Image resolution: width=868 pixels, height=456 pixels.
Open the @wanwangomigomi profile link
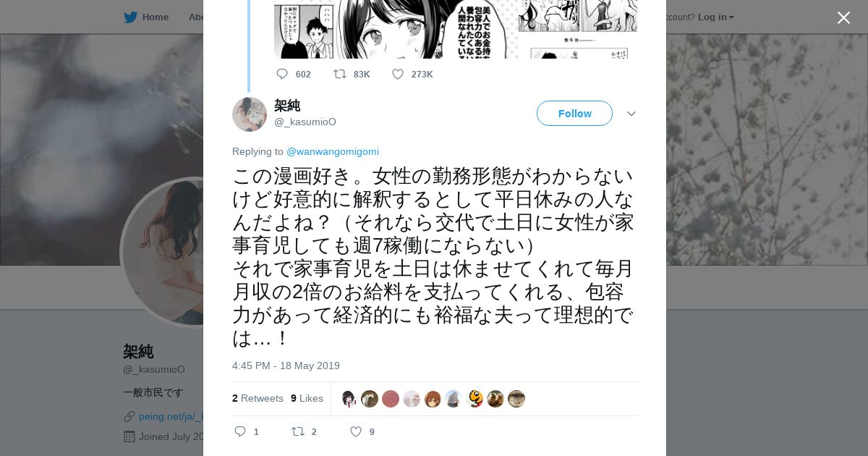click(333, 151)
